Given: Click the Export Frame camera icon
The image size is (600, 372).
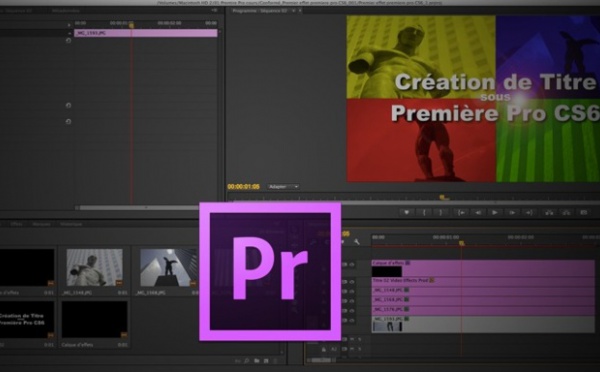Looking at the screenshot, I should pos(584,212).
